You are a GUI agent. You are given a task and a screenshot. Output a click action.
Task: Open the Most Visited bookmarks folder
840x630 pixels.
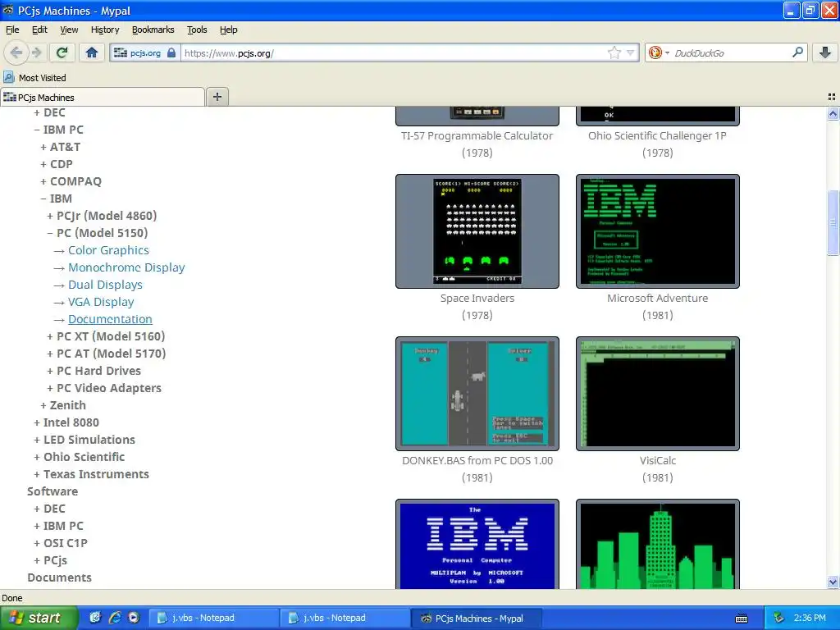tap(34, 78)
